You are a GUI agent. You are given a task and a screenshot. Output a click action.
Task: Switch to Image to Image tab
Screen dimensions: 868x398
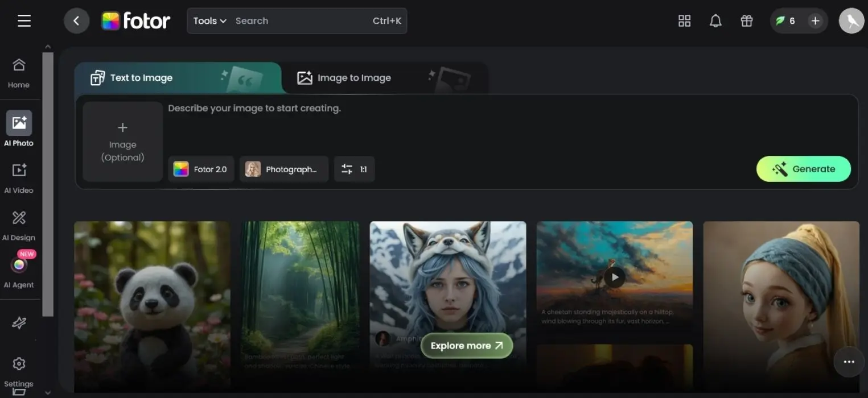tap(353, 78)
